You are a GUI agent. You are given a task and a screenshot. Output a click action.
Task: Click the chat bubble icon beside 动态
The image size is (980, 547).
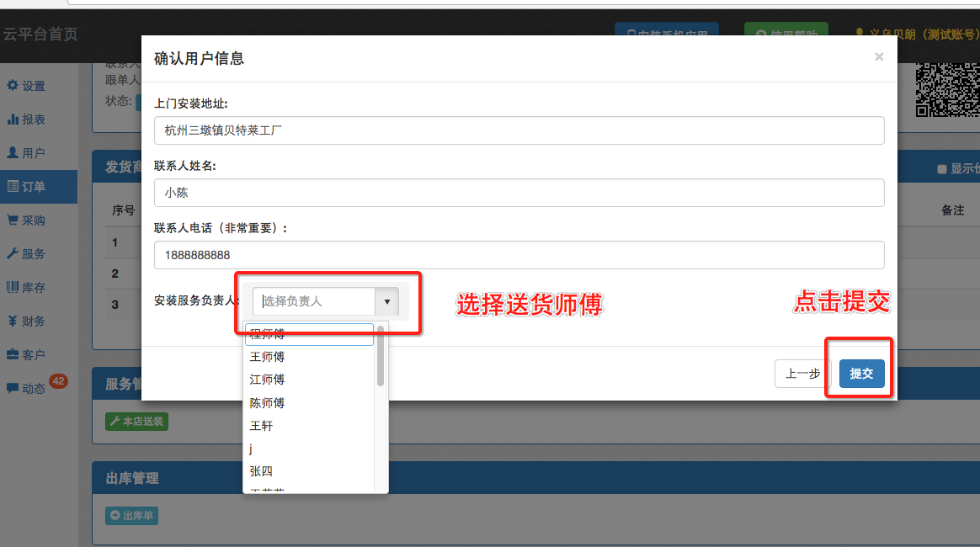tap(13, 389)
